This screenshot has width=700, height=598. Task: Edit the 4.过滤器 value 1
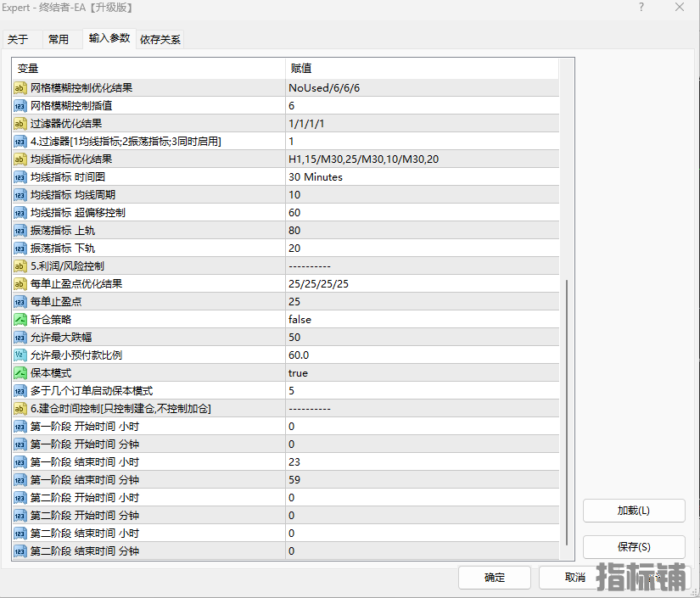coord(423,142)
